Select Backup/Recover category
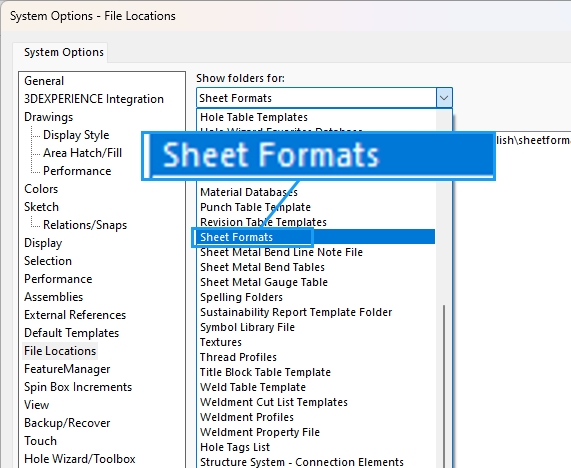The image size is (571, 468). coord(67,423)
